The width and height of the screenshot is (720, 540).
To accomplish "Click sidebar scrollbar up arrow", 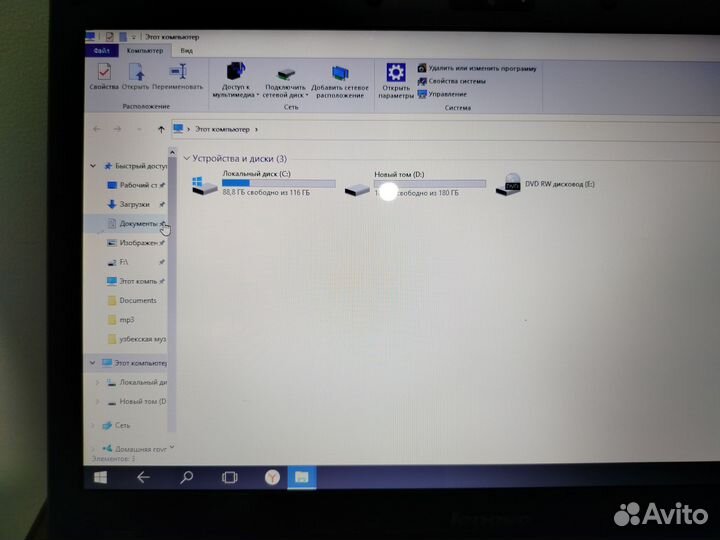I will (172, 152).
